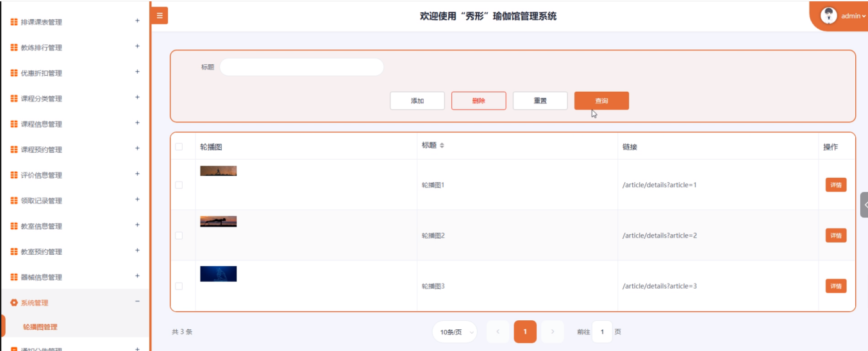Expand 课程预约管理 with its plus sign
This screenshot has height=351, width=868.
(137, 148)
